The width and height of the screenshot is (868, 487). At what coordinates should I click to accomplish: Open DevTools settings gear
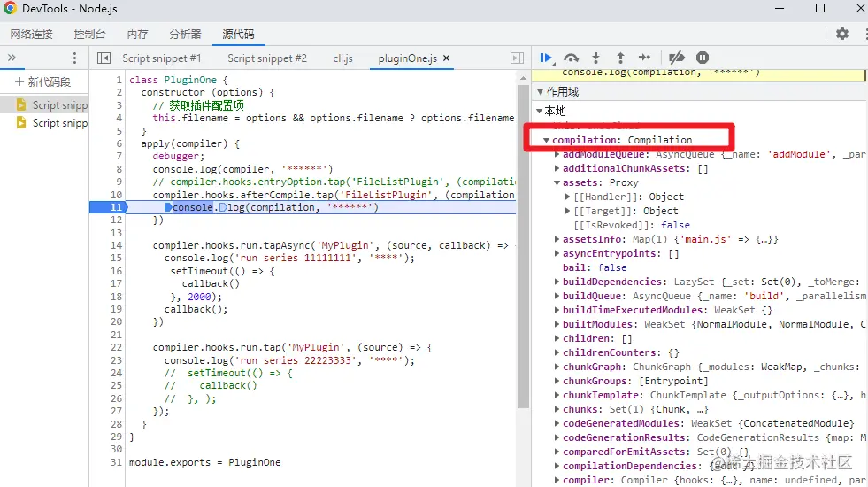pos(842,34)
